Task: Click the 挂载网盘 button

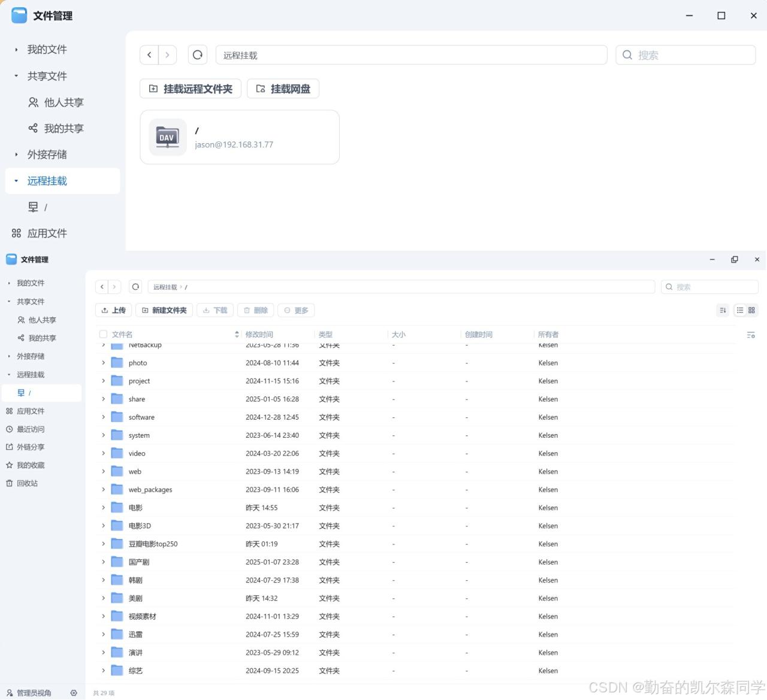Action: [283, 89]
